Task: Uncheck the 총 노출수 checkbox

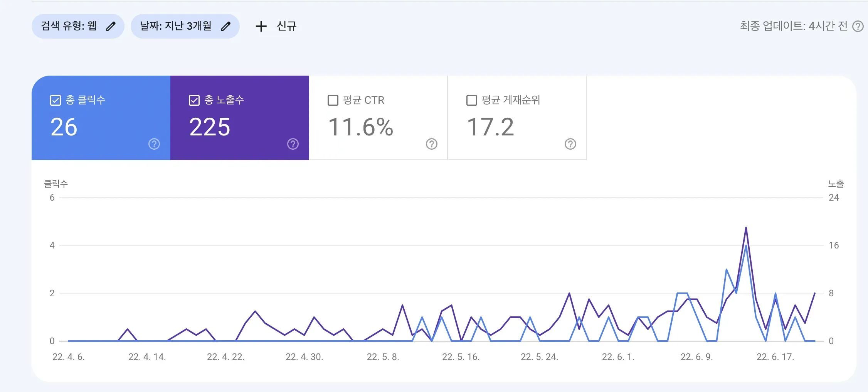Action: point(194,100)
